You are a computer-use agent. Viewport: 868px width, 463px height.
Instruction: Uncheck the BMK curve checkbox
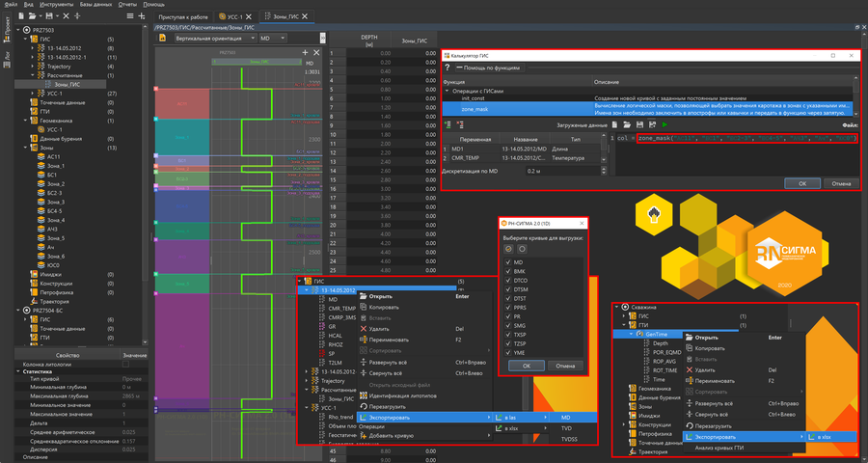click(507, 271)
